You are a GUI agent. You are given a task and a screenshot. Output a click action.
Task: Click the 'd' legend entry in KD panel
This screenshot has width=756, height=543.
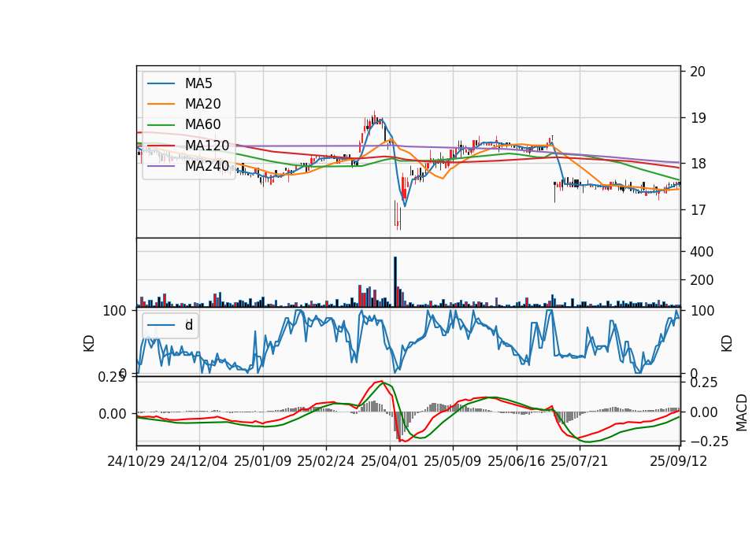click(x=188, y=325)
